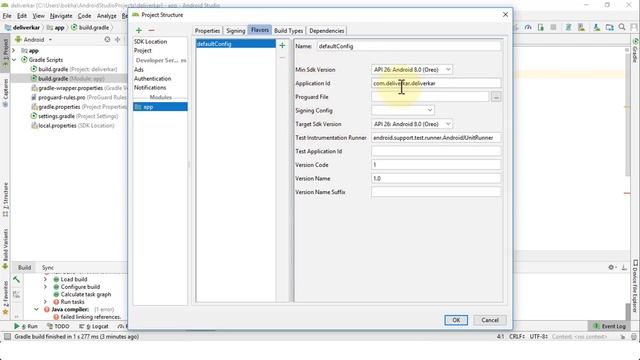Select defaultConfig in flavors list
This screenshot has width=640, height=360.
point(236,44)
